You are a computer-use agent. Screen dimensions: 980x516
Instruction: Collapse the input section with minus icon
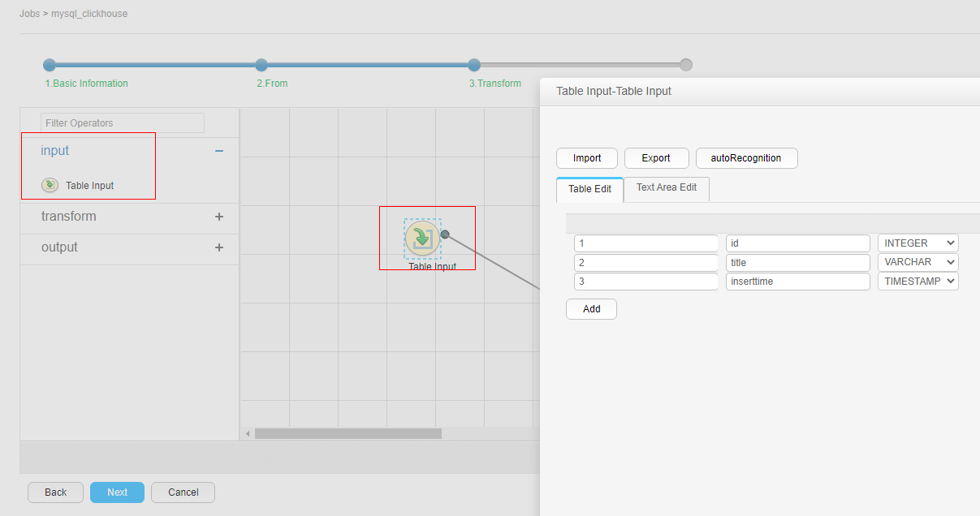click(x=218, y=151)
